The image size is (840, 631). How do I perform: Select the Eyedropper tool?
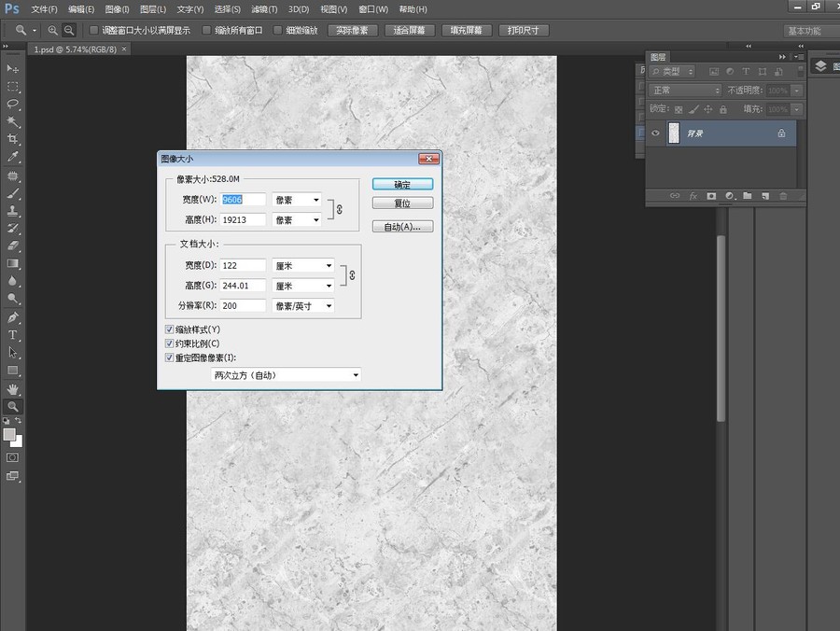coord(12,157)
